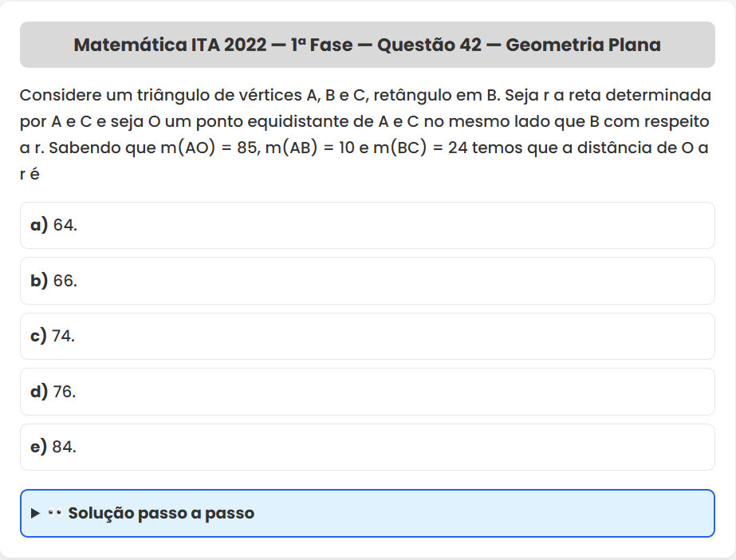Viewport: 736px width, 560px height.
Task: Click the bold "b)" letter label
Action: tap(39, 281)
